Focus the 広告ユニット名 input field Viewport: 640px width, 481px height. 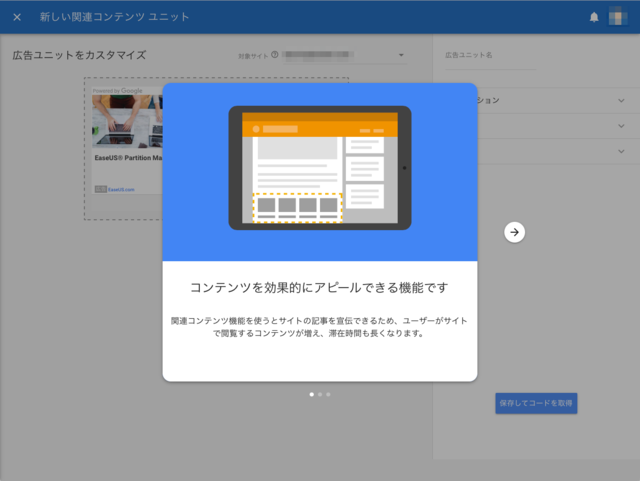pos(490,56)
